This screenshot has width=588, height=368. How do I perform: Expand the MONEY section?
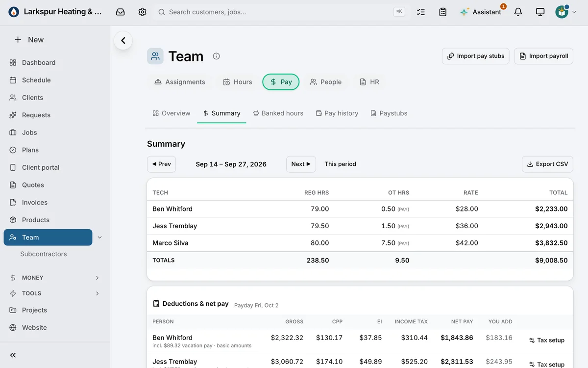(55, 278)
